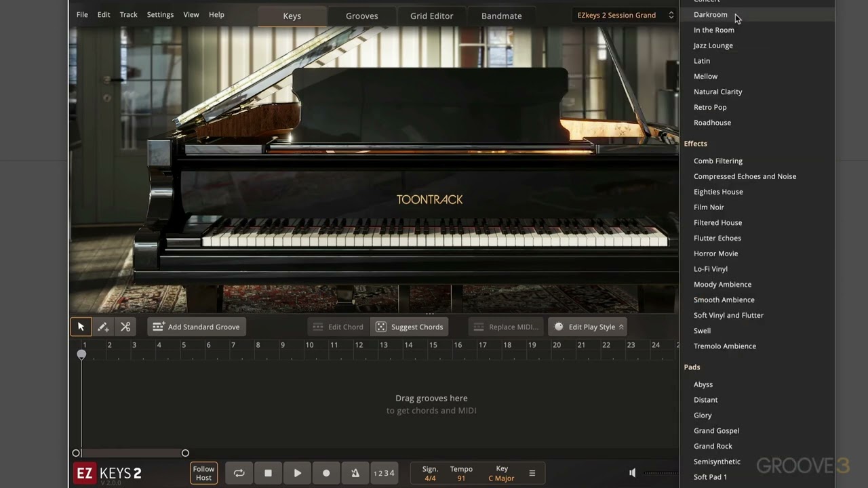Open the song settings hamburger menu
This screenshot has width=868, height=488.
pyautogui.click(x=532, y=473)
